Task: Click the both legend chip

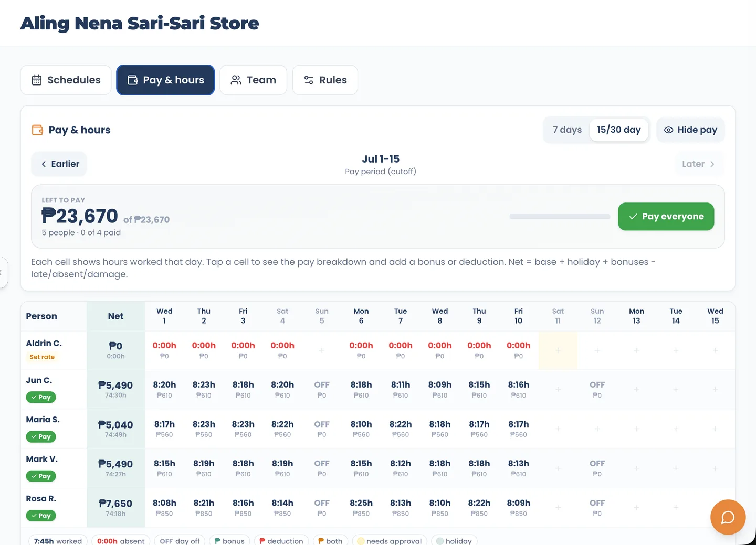Action: (x=330, y=540)
